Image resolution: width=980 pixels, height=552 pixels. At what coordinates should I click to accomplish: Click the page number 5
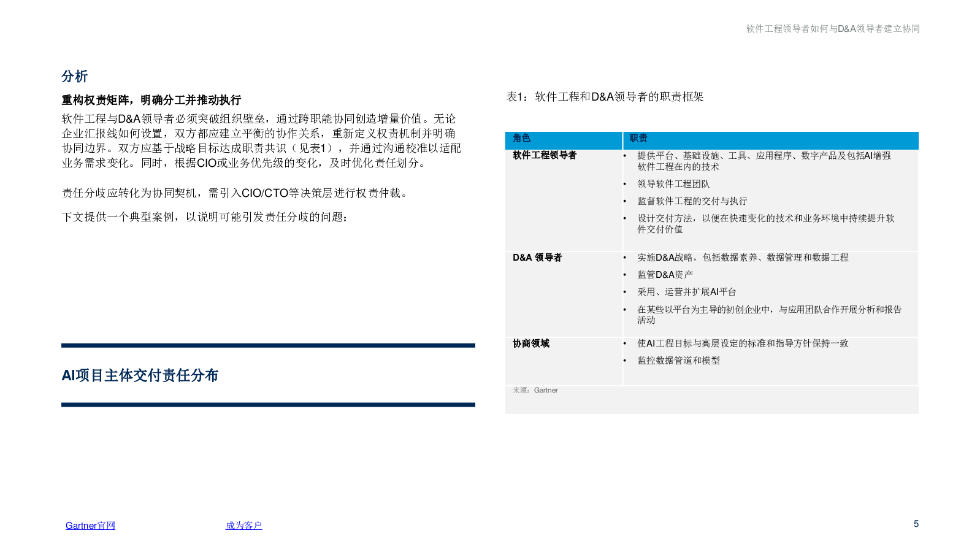916,524
